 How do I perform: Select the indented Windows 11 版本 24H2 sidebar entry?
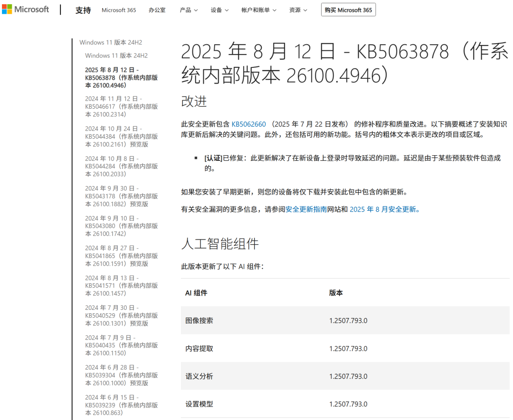point(116,56)
